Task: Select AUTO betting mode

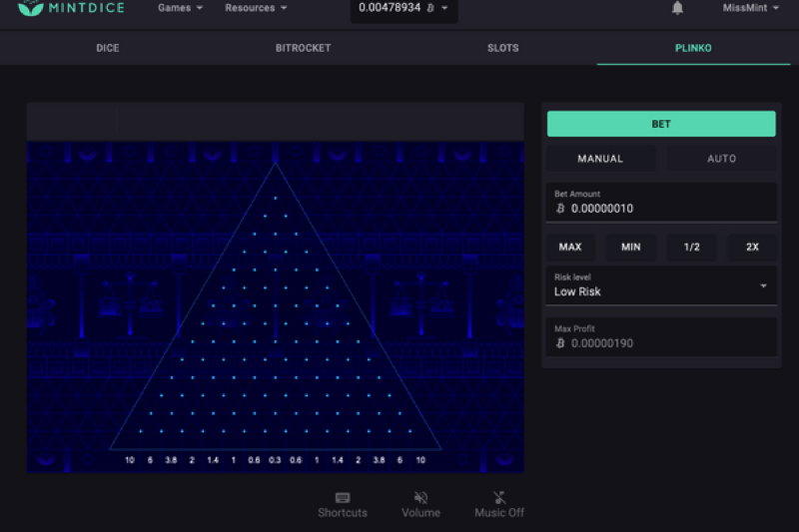Action: 721,159
